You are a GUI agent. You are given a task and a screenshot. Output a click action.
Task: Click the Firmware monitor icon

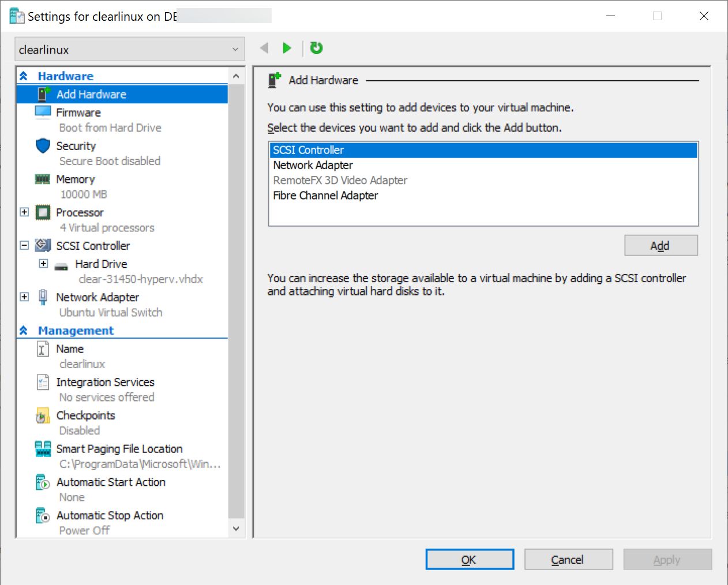43,112
